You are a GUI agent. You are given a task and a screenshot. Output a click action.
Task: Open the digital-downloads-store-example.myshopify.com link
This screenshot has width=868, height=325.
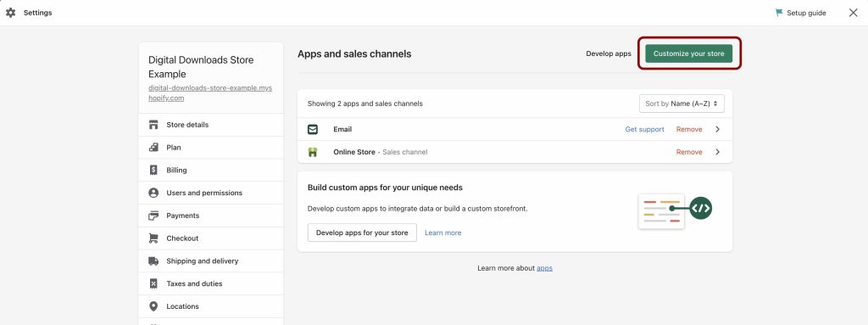[210, 93]
